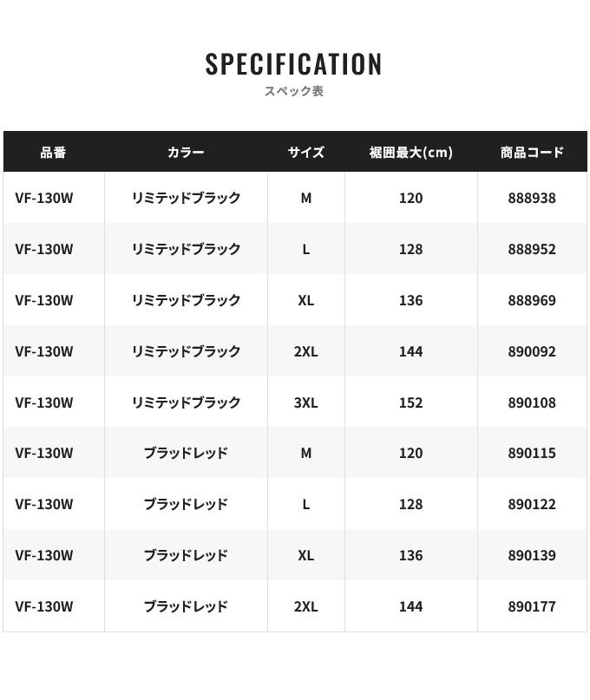The width and height of the screenshot is (590, 700).
Task: Click リミテッドブラック in the M row
Action: 186,198
